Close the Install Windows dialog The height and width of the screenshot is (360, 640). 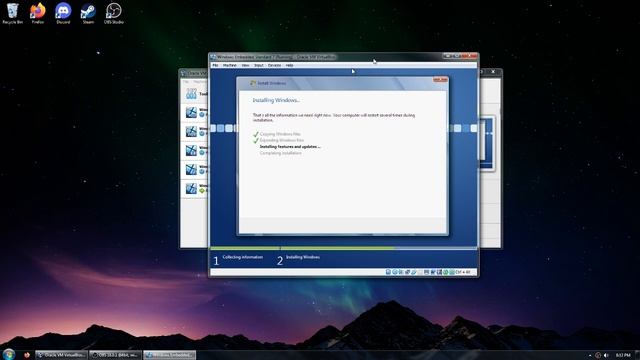click(x=440, y=80)
